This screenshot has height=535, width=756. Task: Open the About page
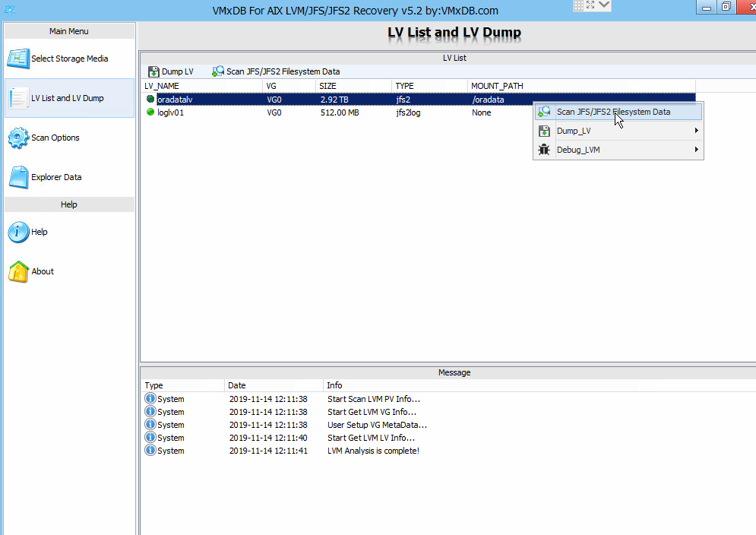pyautogui.click(x=69, y=271)
